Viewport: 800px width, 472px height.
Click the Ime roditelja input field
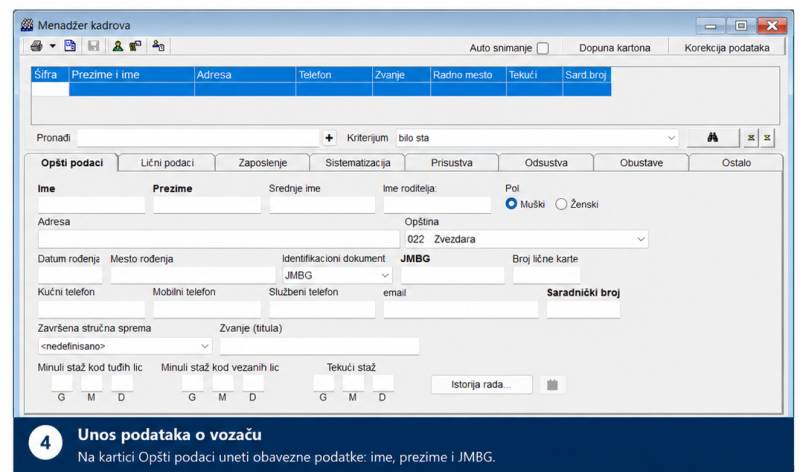[437, 205]
